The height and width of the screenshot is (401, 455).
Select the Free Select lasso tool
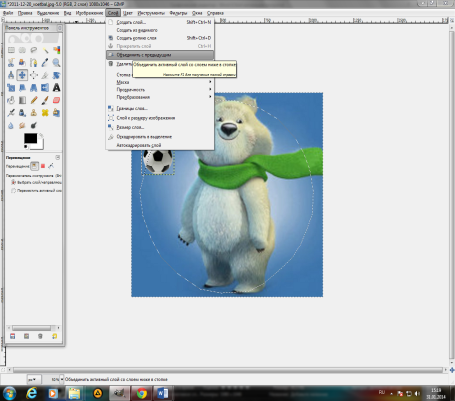pos(34,50)
